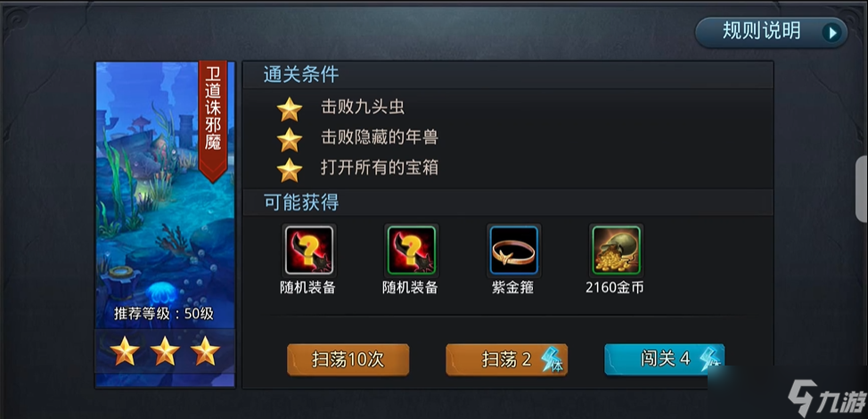
Task: Tap the first 随机装备 gray-bordered icon
Action: [309, 251]
